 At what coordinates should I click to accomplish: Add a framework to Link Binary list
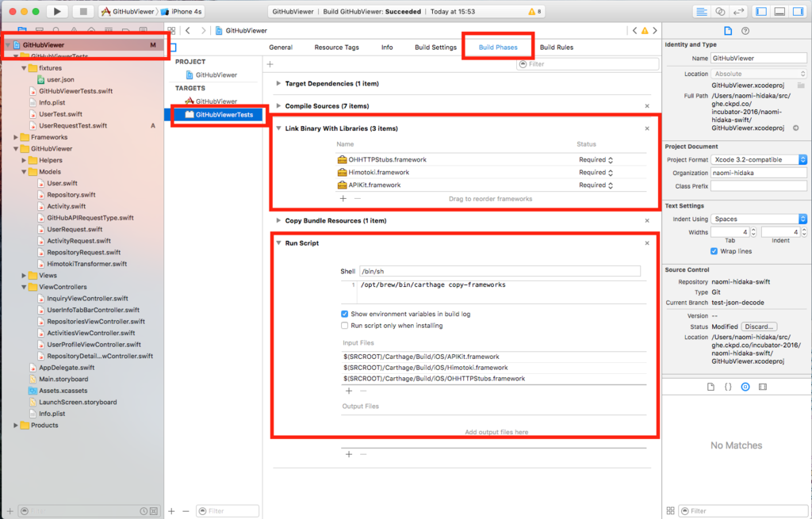(343, 198)
